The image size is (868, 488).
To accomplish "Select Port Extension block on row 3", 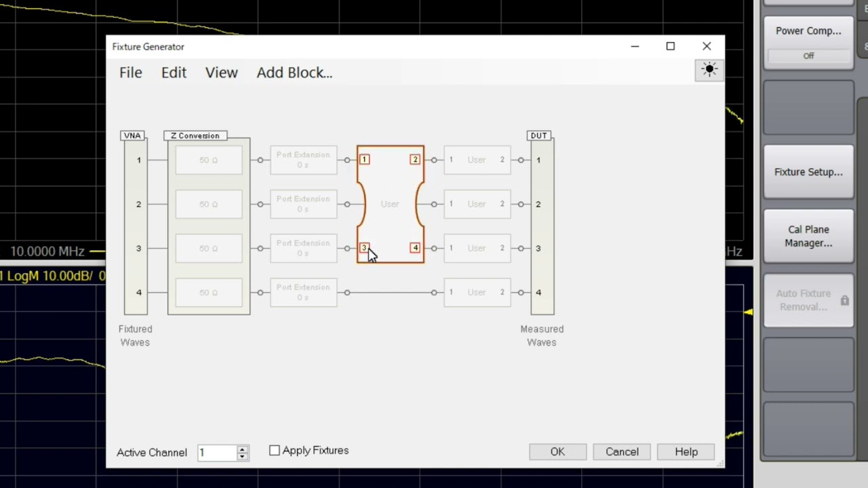I will point(303,248).
